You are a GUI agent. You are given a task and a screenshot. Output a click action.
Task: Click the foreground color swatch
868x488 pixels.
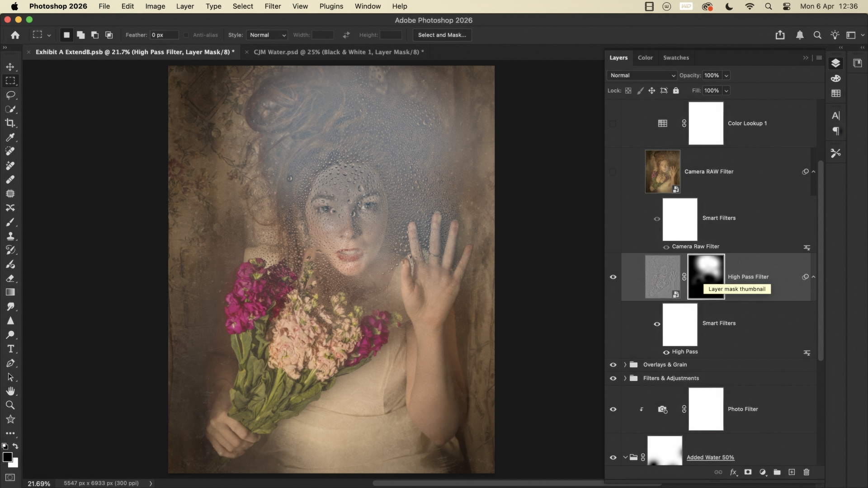(7, 457)
